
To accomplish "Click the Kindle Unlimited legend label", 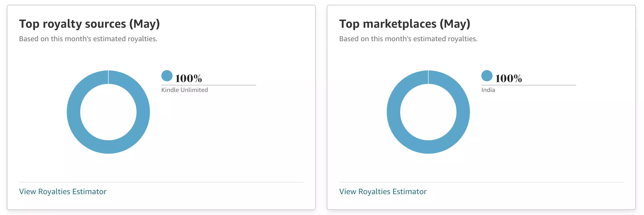I will (x=184, y=90).
